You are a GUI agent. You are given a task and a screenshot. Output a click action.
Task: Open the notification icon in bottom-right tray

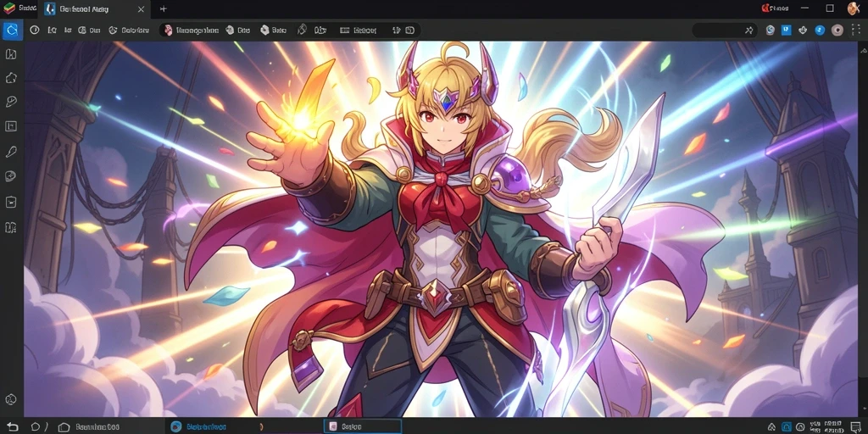pos(855,426)
